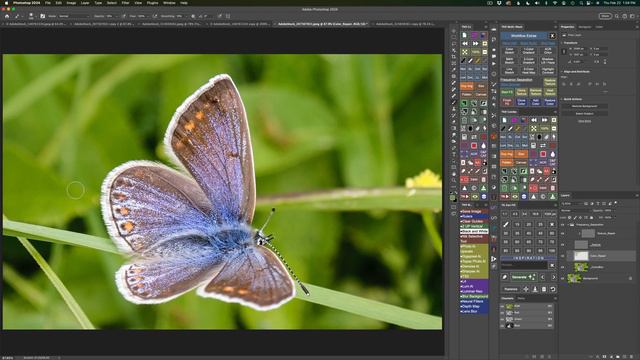
Task: Choose the 16:9 ratio preset
Action: (x=536, y=214)
